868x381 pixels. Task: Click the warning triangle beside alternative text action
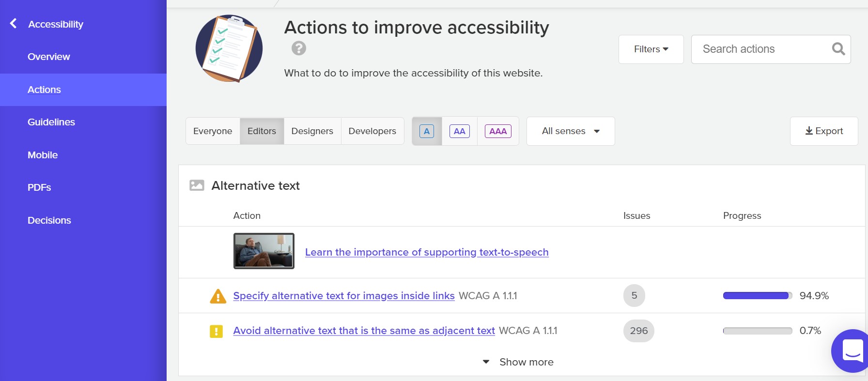(x=218, y=295)
